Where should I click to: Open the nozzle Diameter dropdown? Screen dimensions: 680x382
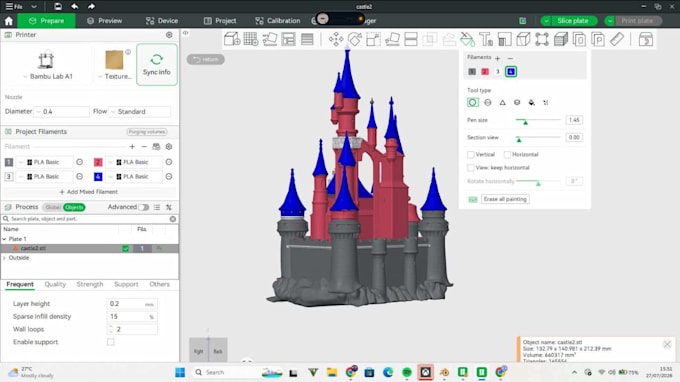[62, 111]
